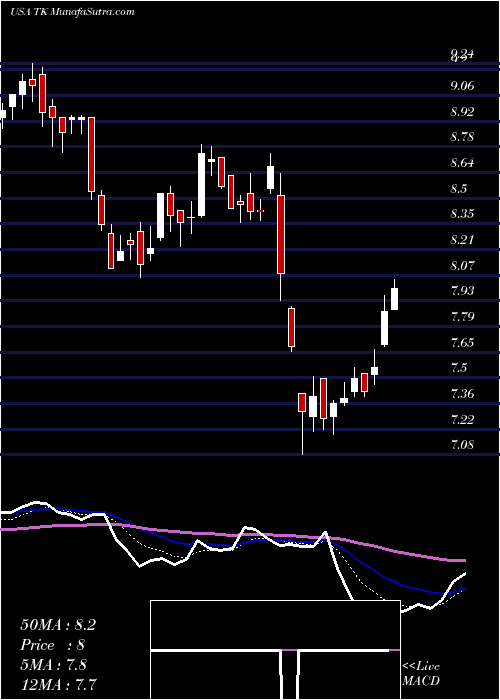Select the 8.21 price axis label
Viewport: 500px width, 700px height.
[462, 240]
